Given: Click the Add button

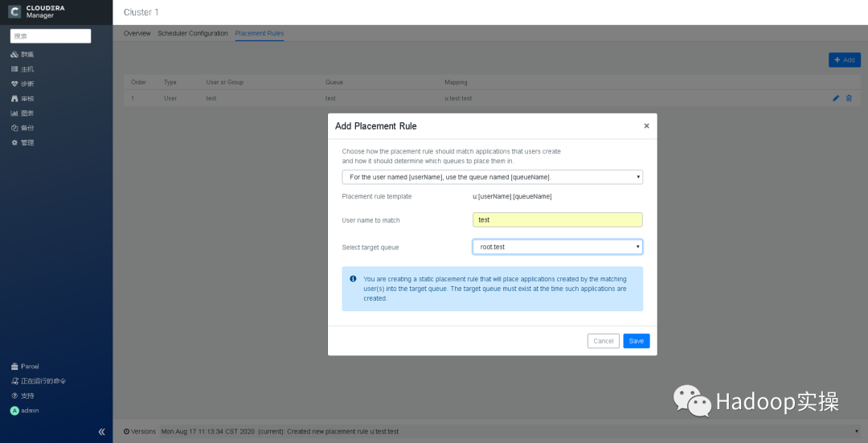Looking at the screenshot, I should [844, 59].
